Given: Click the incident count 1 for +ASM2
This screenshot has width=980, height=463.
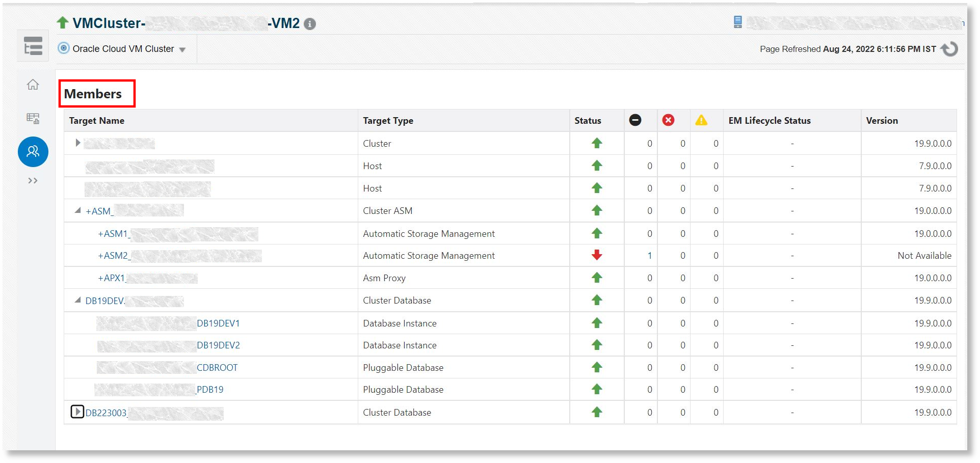Looking at the screenshot, I should [650, 256].
